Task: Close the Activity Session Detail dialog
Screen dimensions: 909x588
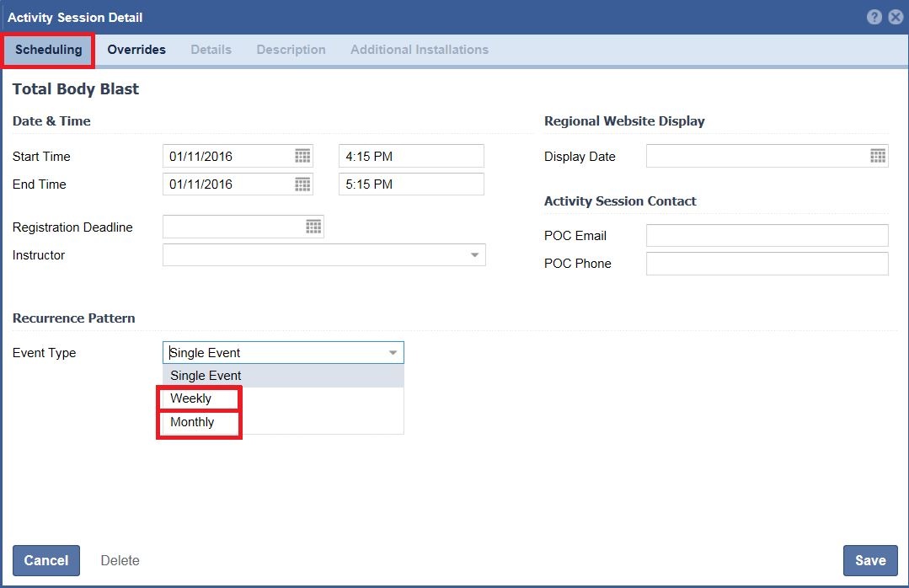Action: tap(896, 17)
